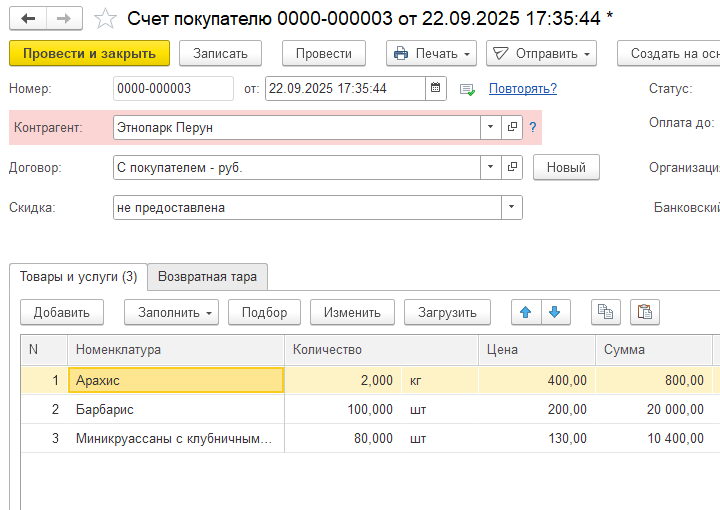Select the Арахис row cell

coord(176,380)
